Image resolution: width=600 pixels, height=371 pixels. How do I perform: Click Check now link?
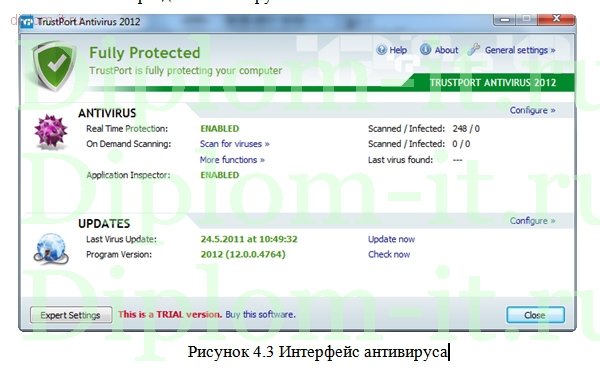coord(389,254)
